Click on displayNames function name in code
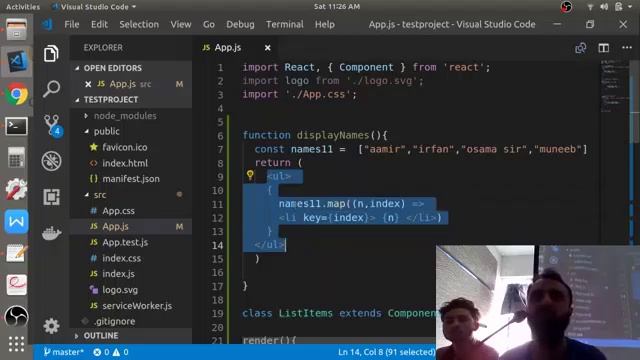The image size is (640, 360). (x=333, y=135)
